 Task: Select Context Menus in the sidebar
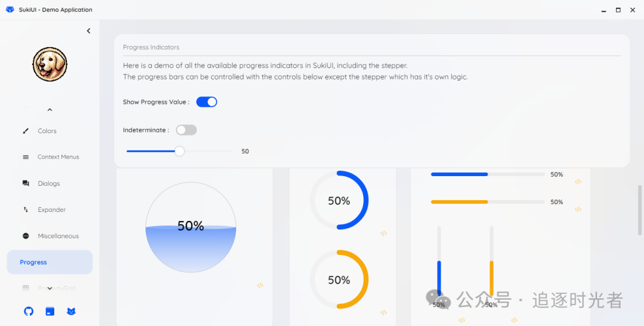(58, 157)
